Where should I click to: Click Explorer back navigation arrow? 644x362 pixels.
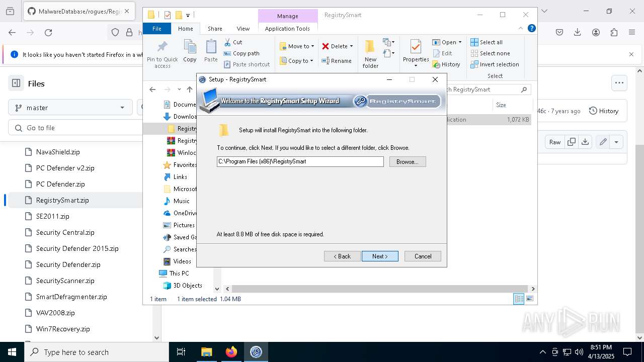(x=152, y=89)
